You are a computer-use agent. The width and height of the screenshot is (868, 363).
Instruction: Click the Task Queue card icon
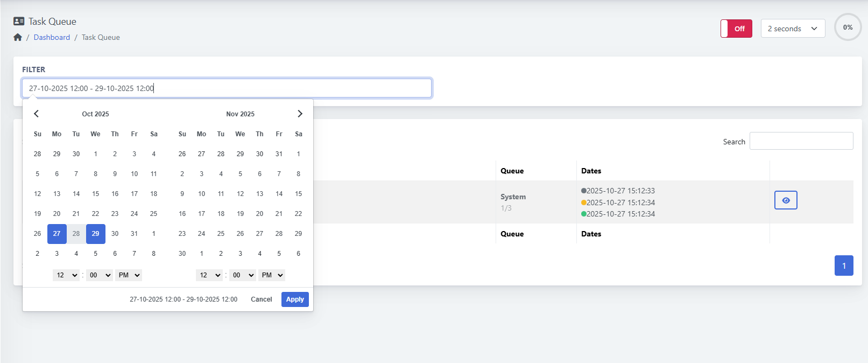[x=19, y=22]
